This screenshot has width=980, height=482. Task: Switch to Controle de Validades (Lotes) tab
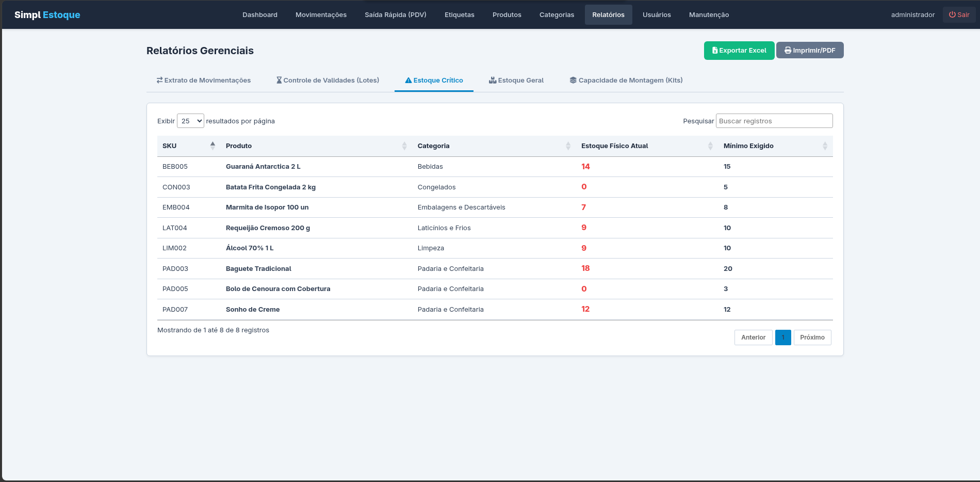(x=328, y=80)
